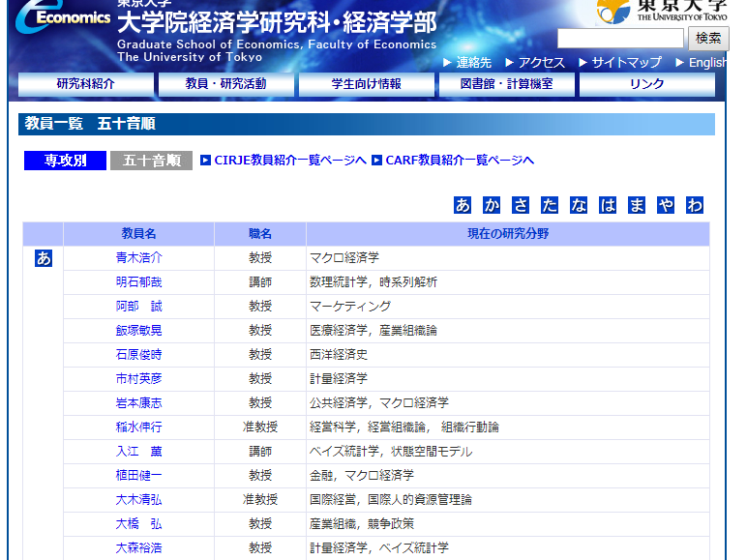Screen dimensions: 747x560
Task: Open faculty profile 大橋 弘
Action: coord(139,524)
